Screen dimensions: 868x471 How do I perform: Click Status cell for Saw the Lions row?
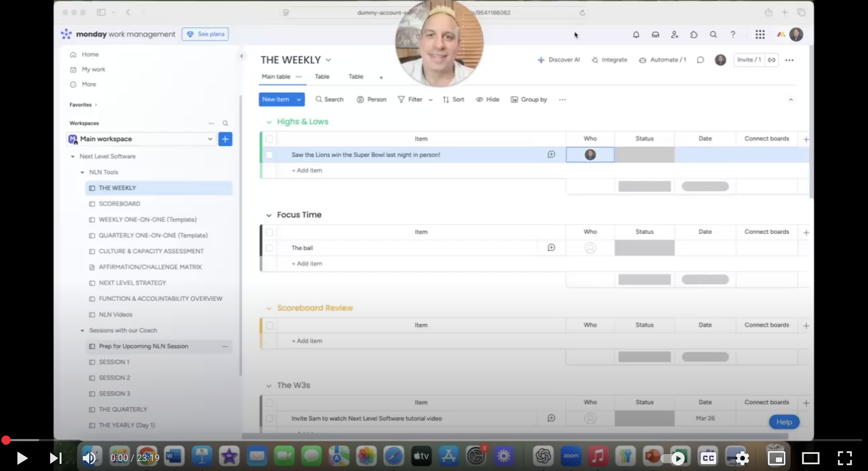tap(644, 155)
